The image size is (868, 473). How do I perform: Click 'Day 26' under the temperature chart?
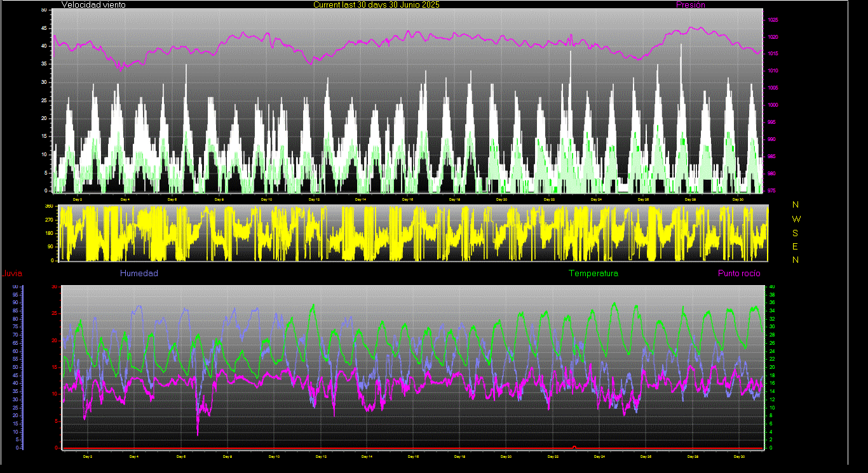(646, 456)
